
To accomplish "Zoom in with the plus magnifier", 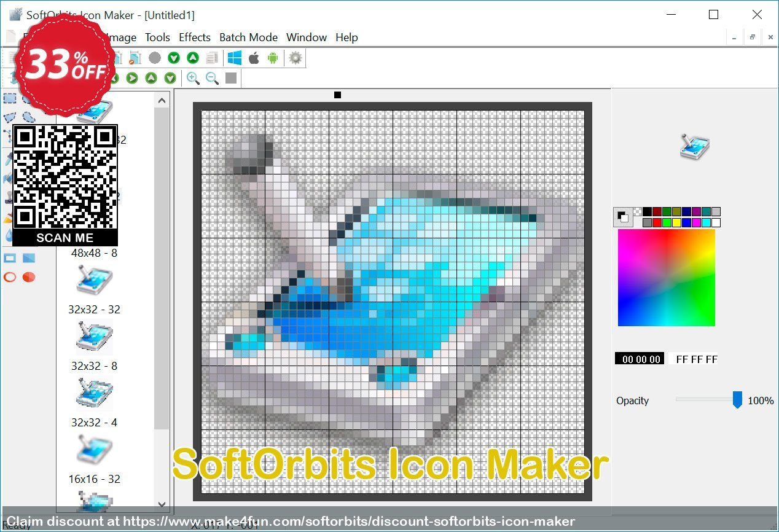I will coord(193,78).
